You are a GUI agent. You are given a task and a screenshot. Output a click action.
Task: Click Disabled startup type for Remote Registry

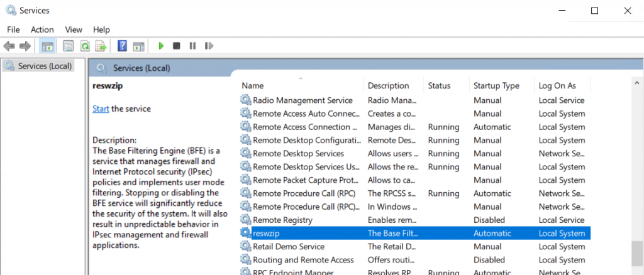(489, 220)
